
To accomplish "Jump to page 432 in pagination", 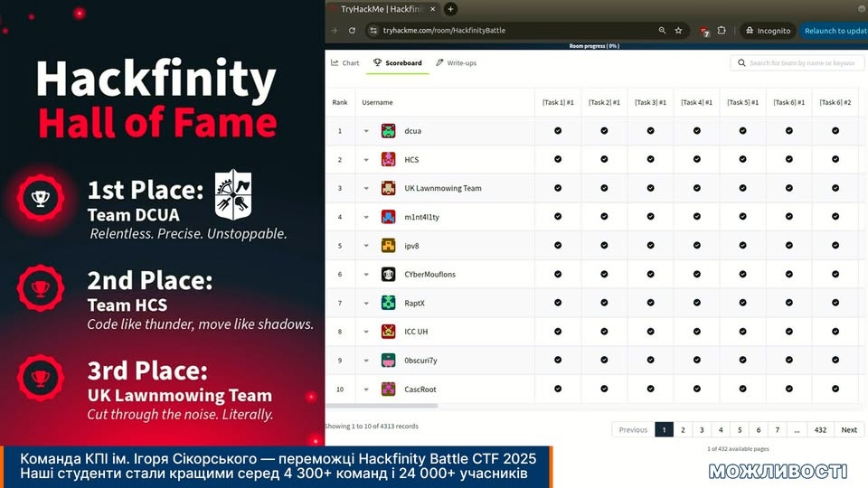I will pyautogui.click(x=820, y=430).
